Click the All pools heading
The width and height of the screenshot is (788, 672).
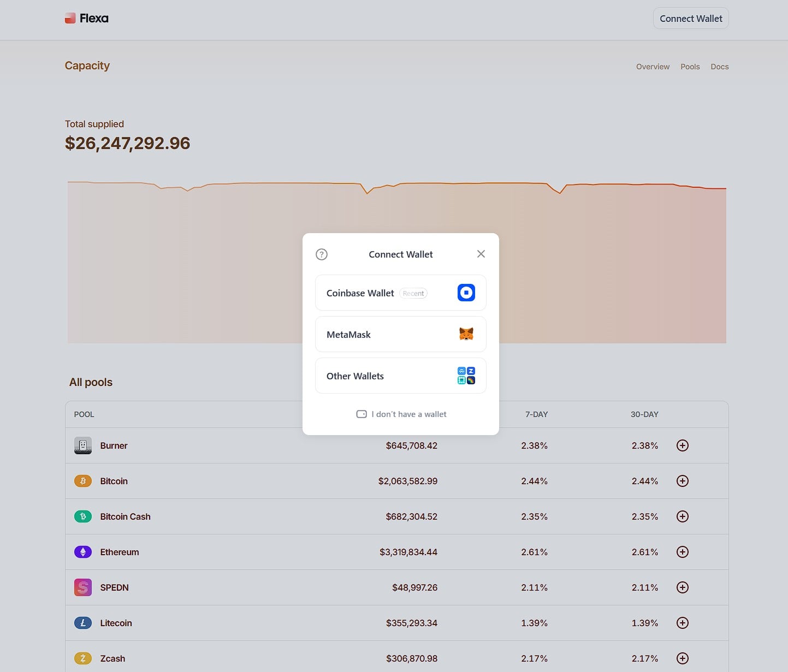click(x=91, y=382)
